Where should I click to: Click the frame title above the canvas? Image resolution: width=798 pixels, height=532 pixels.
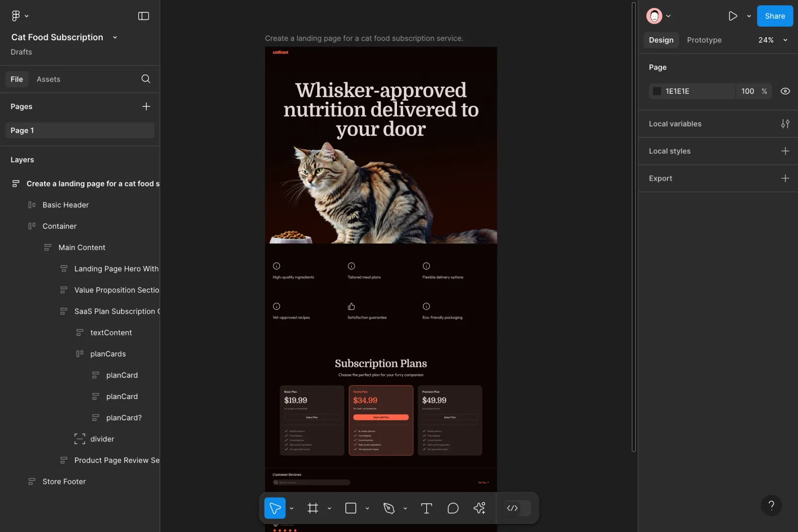[364, 38]
